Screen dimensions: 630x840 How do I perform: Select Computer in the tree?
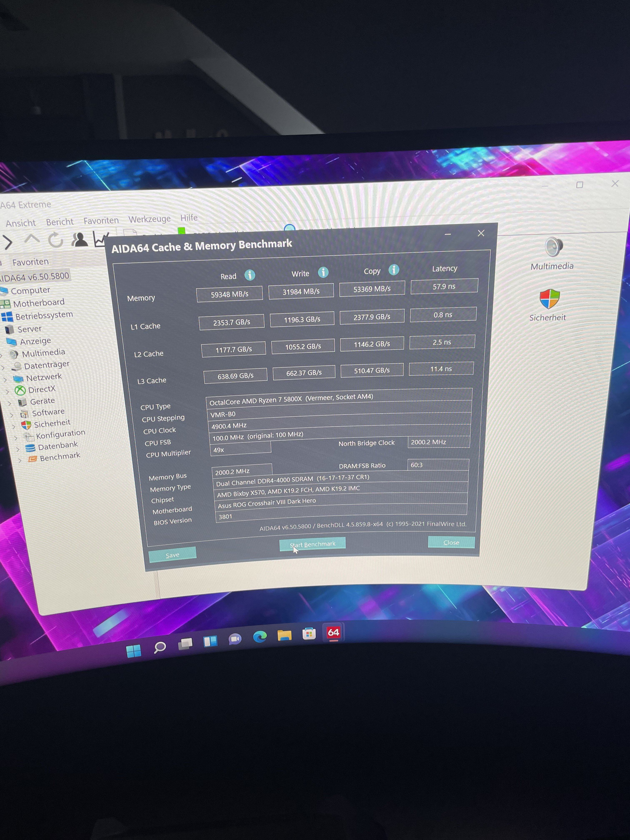(30, 290)
